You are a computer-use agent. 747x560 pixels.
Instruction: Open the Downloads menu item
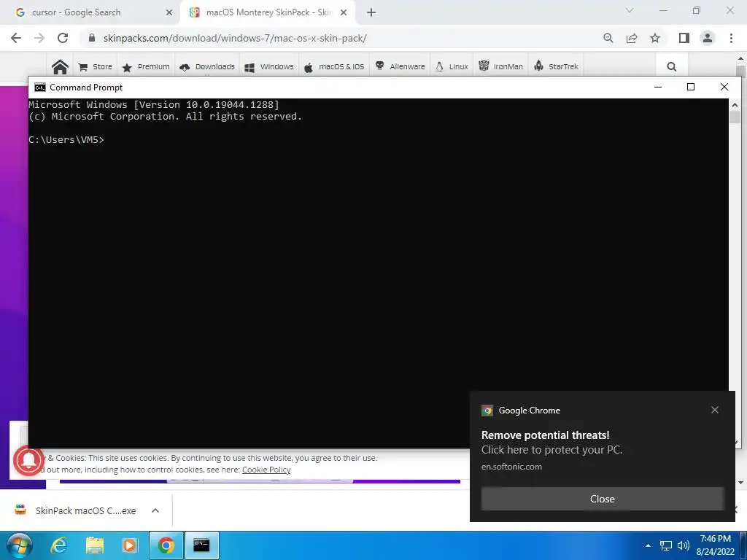[206, 66]
